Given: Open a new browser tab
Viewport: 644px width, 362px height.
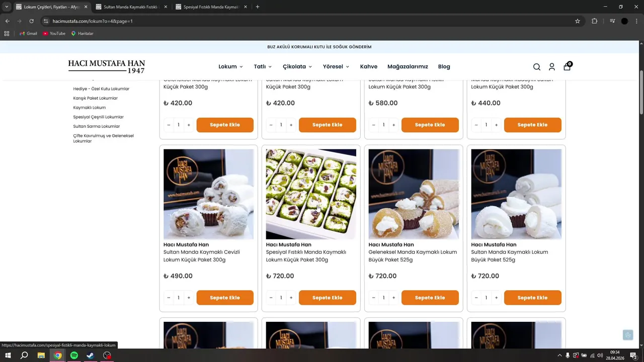Looking at the screenshot, I should [258, 7].
